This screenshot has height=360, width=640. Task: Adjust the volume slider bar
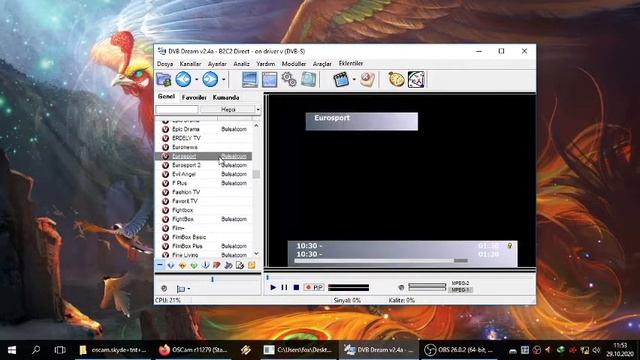pyautogui.click(x=427, y=287)
